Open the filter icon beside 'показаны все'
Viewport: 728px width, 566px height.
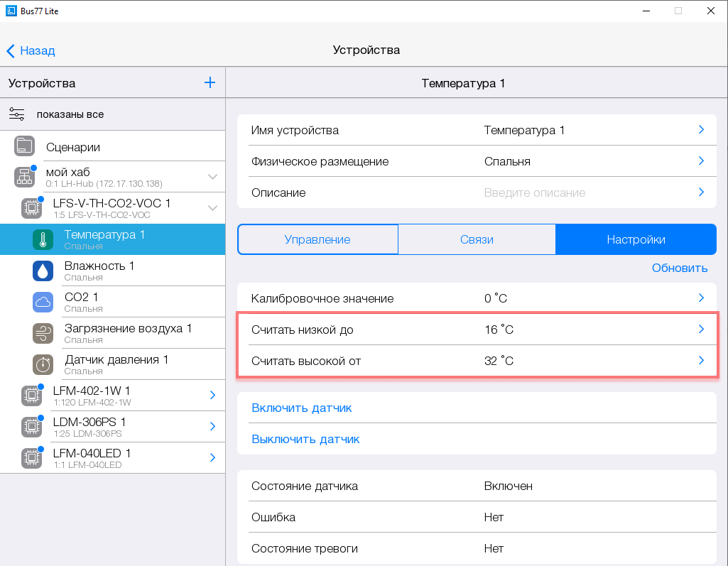(x=17, y=114)
